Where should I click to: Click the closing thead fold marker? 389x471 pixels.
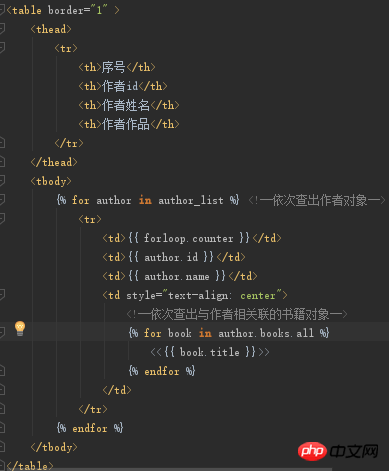[2, 162]
